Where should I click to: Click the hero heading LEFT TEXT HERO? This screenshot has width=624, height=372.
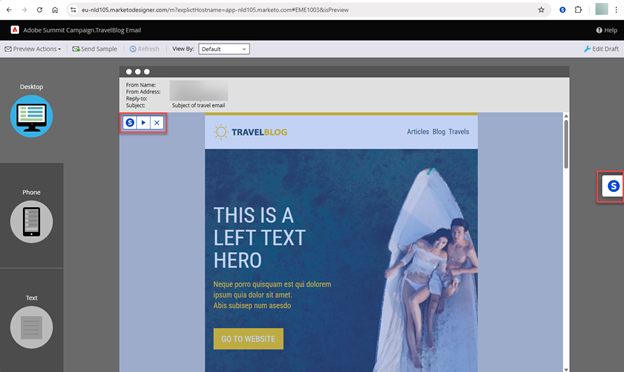point(259,238)
